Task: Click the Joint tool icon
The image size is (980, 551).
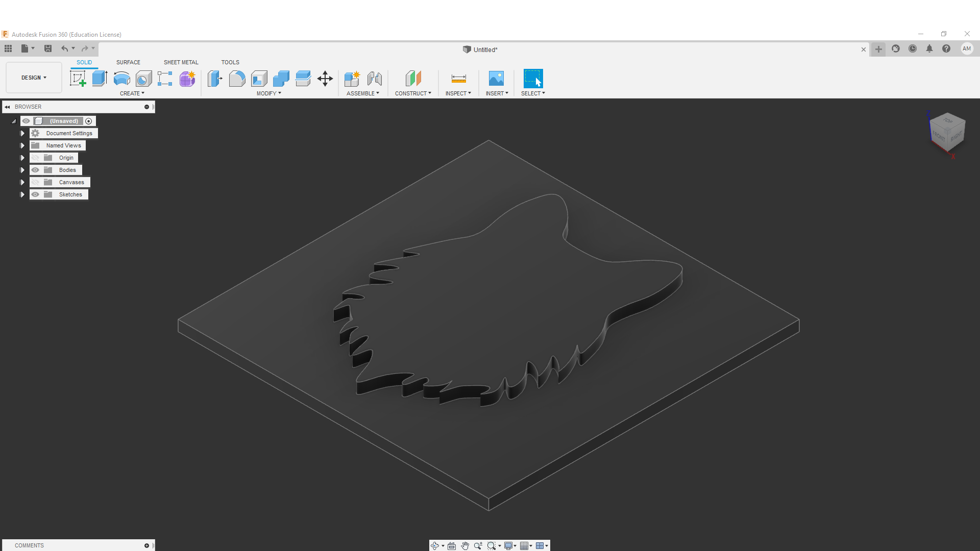Action: (x=374, y=79)
